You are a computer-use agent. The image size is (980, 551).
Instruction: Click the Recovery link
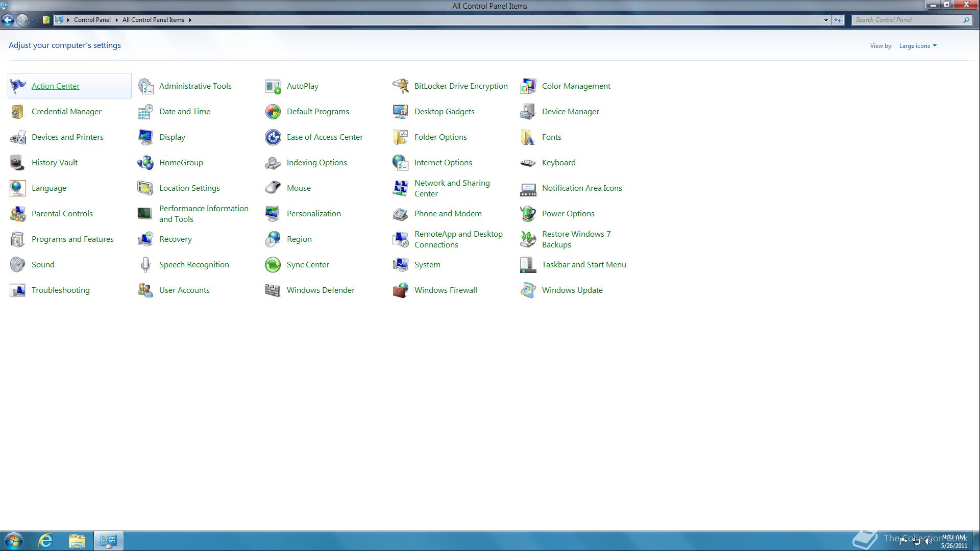pyautogui.click(x=176, y=239)
